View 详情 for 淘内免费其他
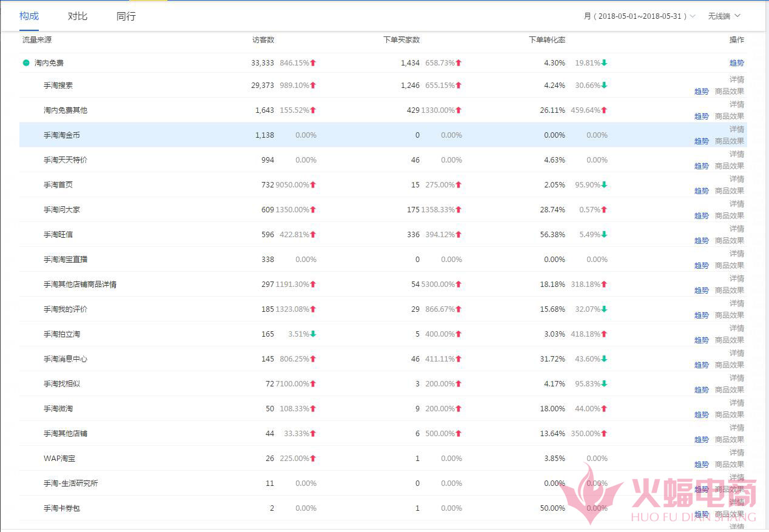Viewport: 769px width, 532px height. [737, 104]
